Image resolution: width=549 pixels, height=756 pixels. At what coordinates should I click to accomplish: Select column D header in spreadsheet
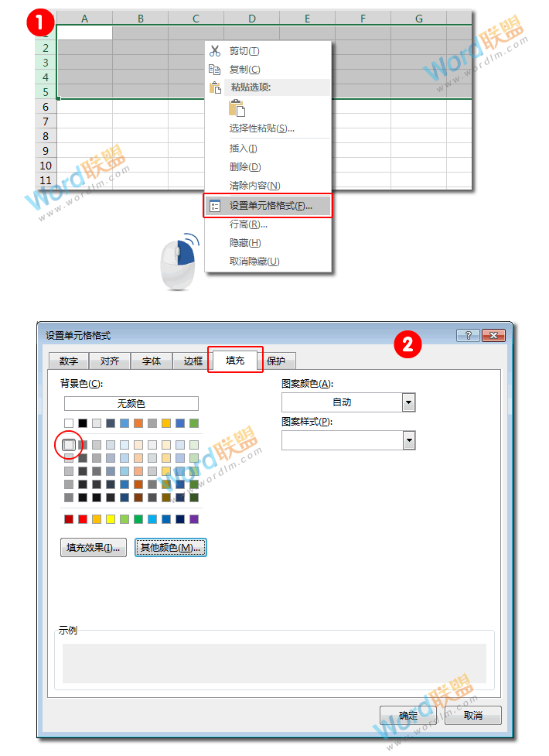point(252,19)
